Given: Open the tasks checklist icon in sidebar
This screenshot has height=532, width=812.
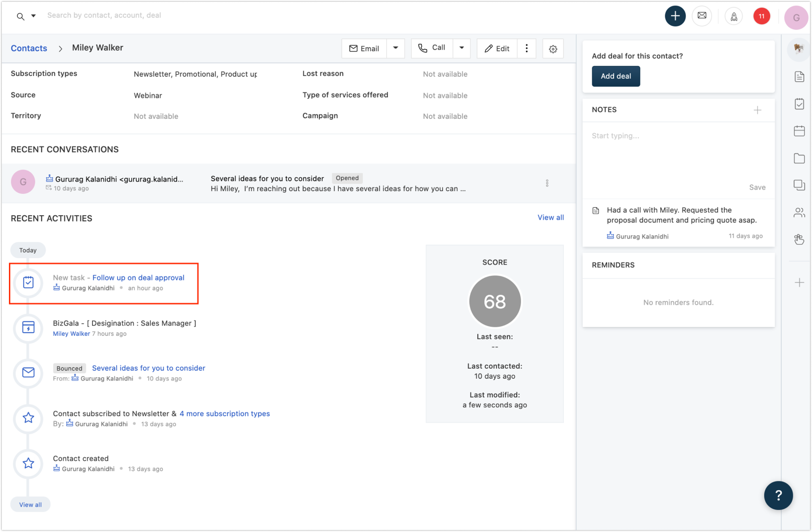Looking at the screenshot, I should (799, 104).
